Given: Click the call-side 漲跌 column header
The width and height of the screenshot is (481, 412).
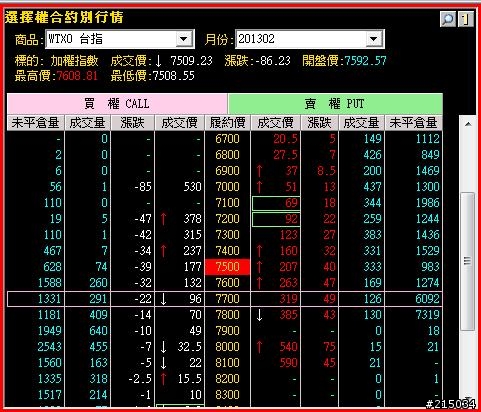Looking at the screenshot, I should pos(133,123).
